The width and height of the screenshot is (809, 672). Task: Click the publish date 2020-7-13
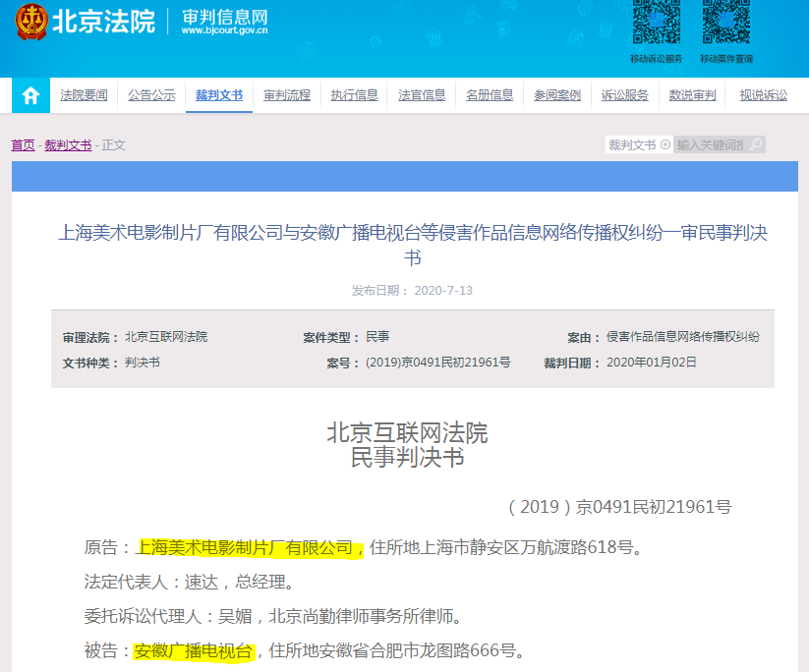pyautogui.click(x=443, y=291)
